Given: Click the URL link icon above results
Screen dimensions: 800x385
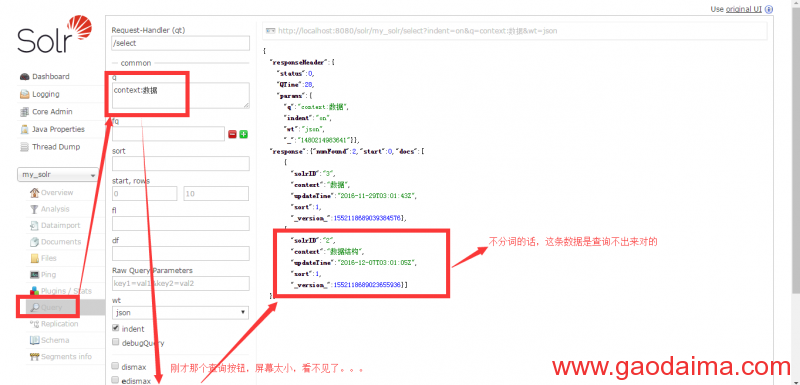Looking at the screenshot, I should (x=270, y=31).
